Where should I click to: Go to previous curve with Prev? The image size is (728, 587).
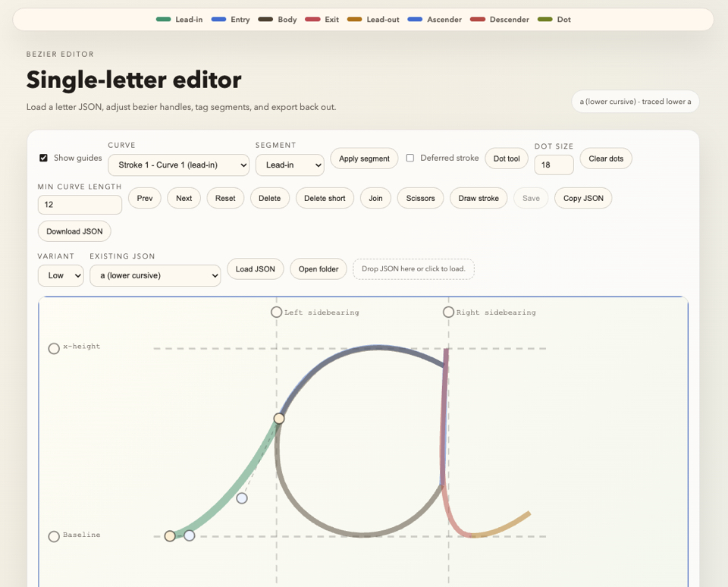click(145, 198)
